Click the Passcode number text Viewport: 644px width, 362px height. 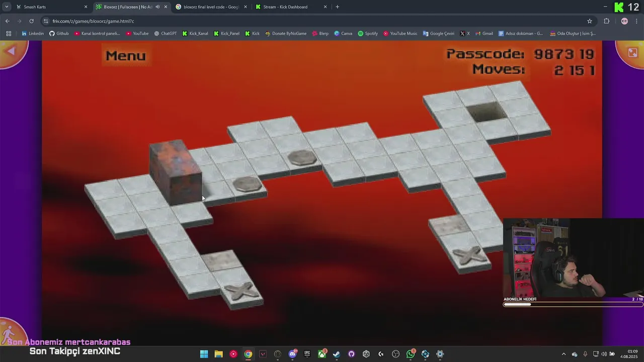coord(564,54)
